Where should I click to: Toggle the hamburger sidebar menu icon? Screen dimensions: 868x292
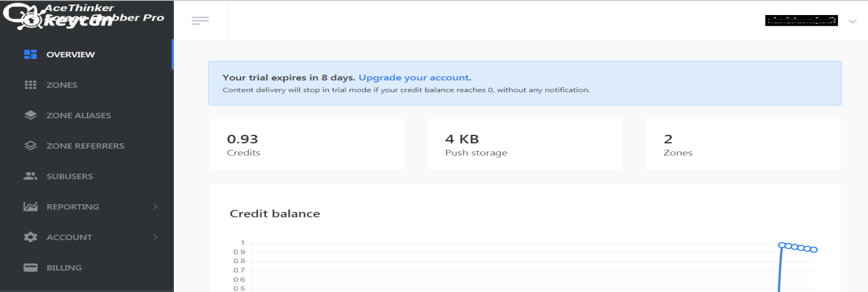click(x=200, y=20)
